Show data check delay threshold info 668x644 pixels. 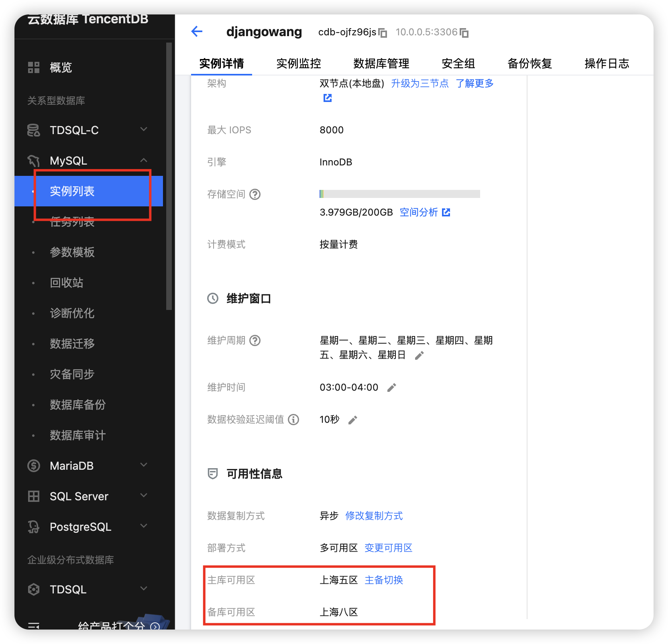click(x=293, y=420)
